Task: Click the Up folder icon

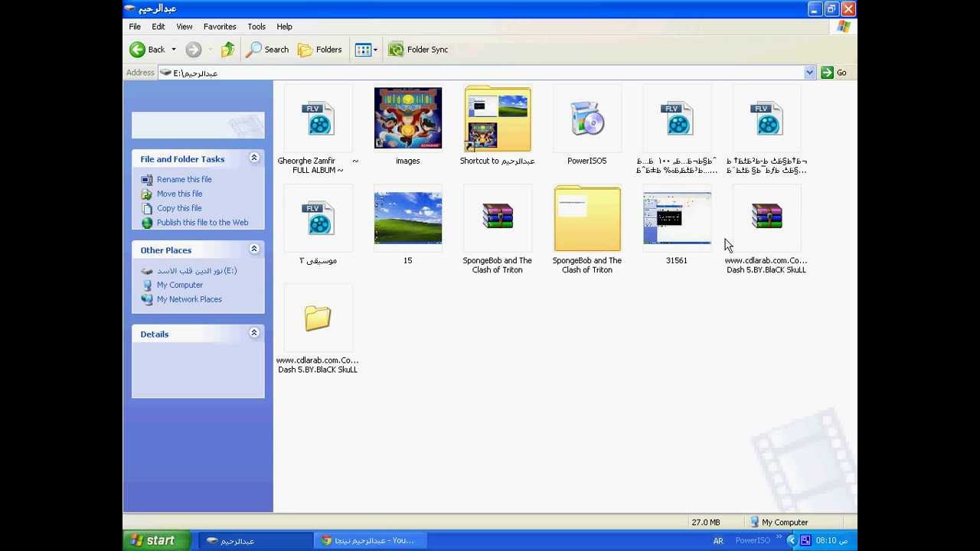Action: [x=227, y=50]
